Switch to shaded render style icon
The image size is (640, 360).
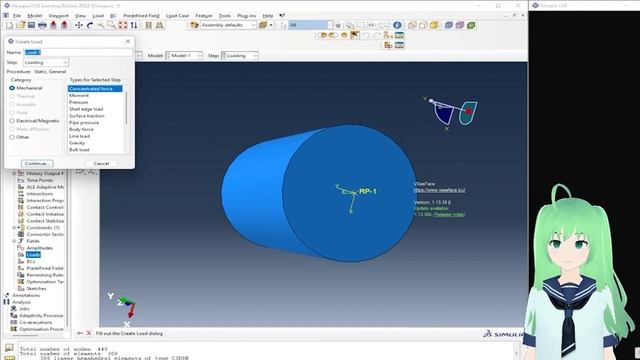[x=434, y=25]
